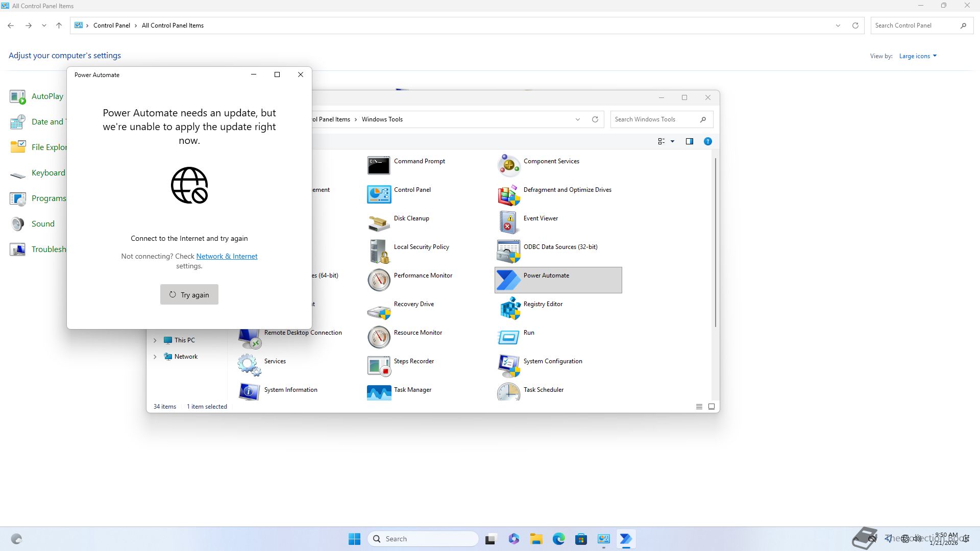
Task: Click the Windows Tools help icon
Action: (x=707, y=141)
